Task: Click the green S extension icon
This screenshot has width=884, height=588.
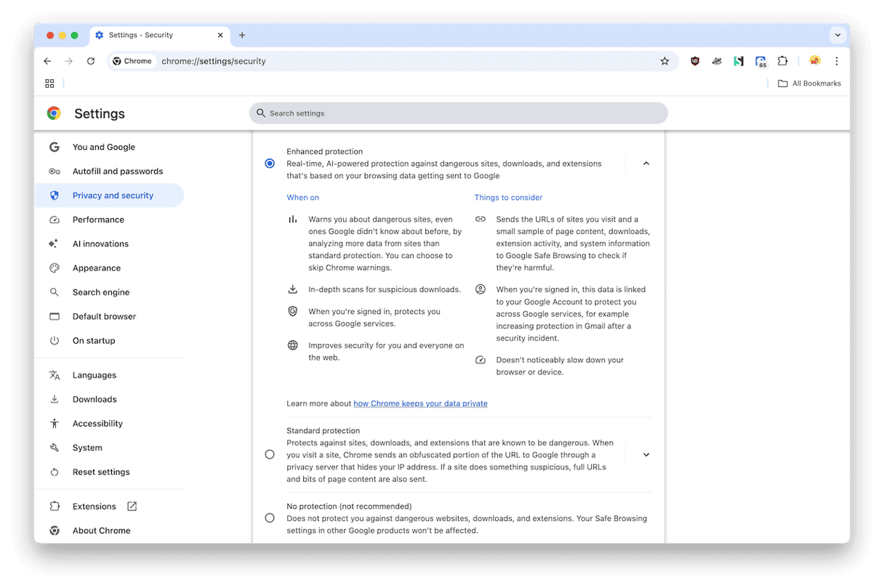Action: click(739, 61)
